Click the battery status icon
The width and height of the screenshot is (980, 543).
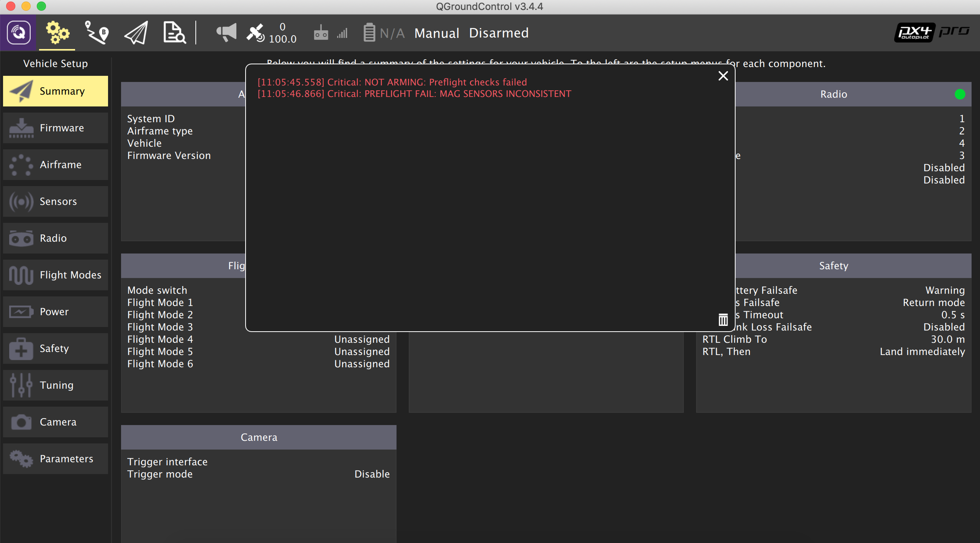(369, 33)
